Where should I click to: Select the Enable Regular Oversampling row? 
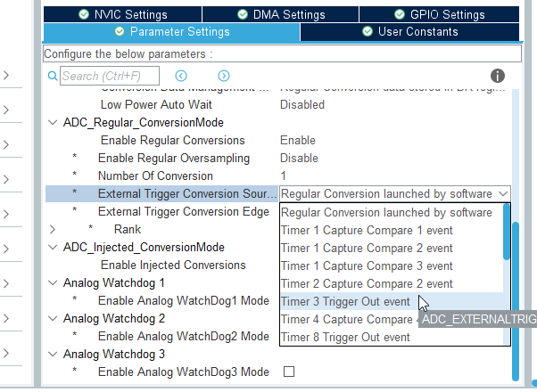277,158
